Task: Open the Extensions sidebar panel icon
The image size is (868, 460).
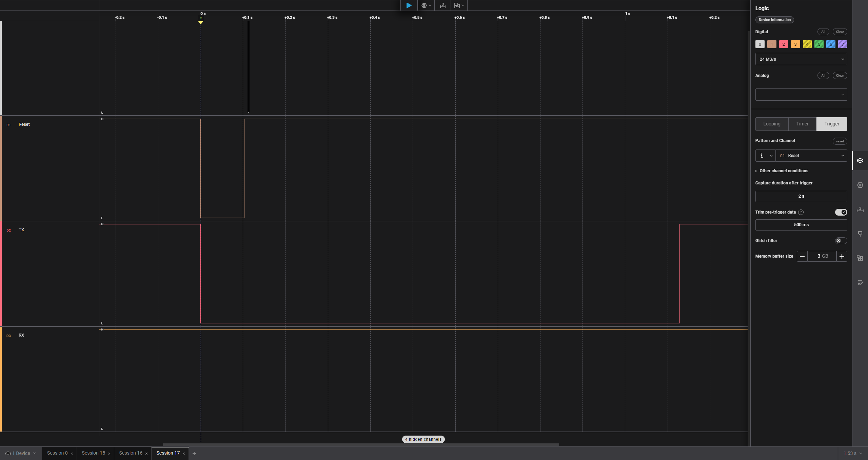Action: pos(860,258)
